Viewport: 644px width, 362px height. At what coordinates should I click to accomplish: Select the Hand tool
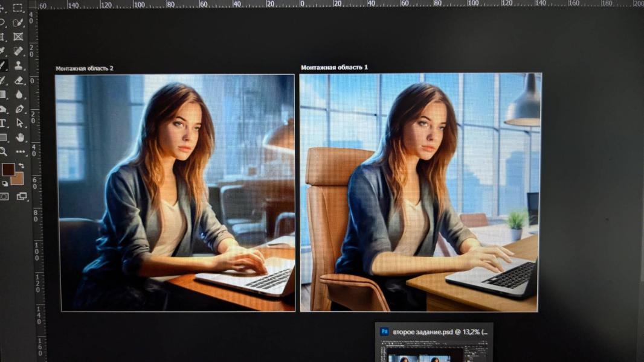click(x=20, y=138)
